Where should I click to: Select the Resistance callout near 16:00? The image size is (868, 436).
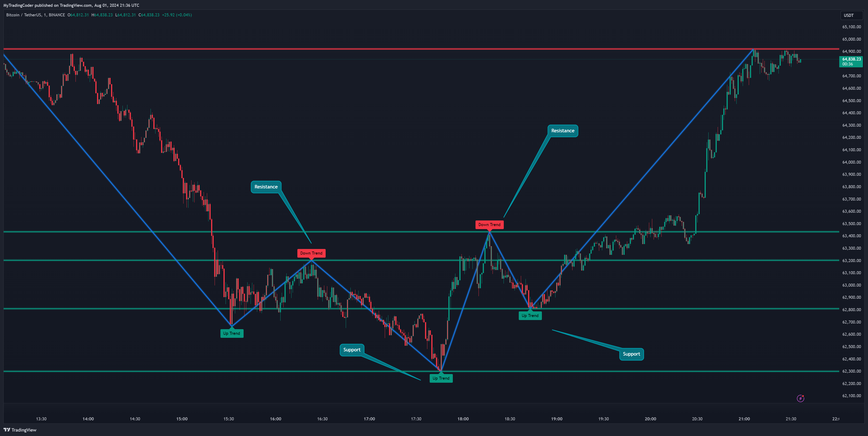pos(266,187)
